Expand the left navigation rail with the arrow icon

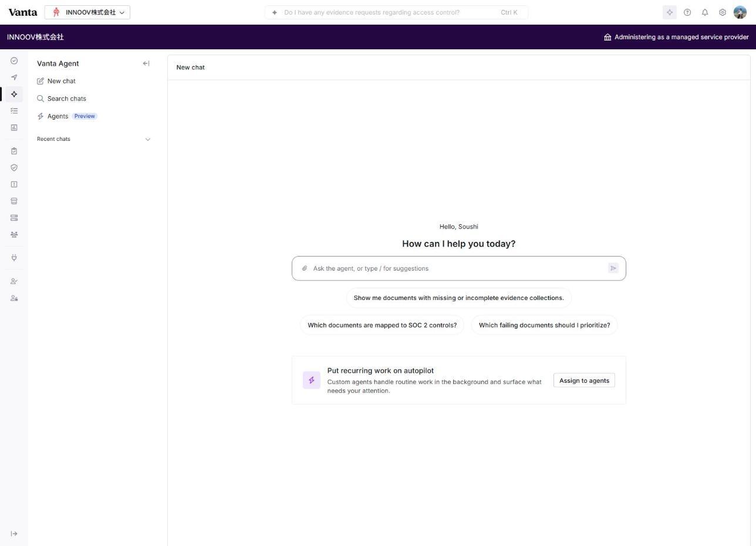point(14,534)
